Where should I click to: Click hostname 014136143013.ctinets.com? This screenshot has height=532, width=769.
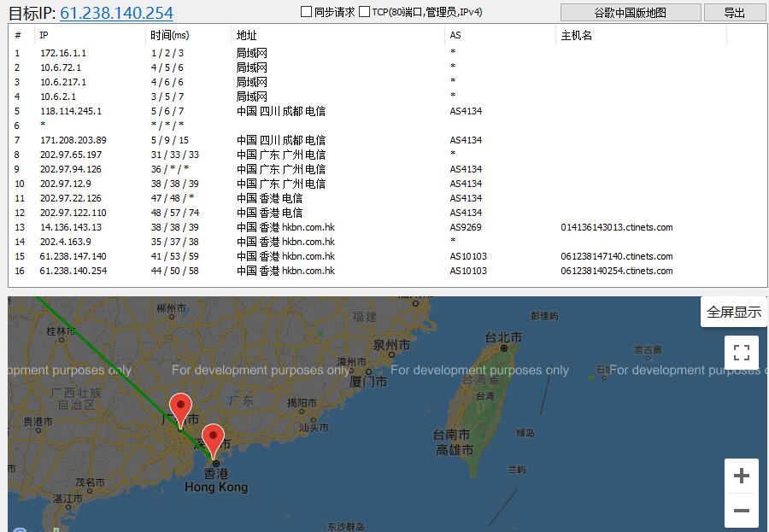coord(616,227)
